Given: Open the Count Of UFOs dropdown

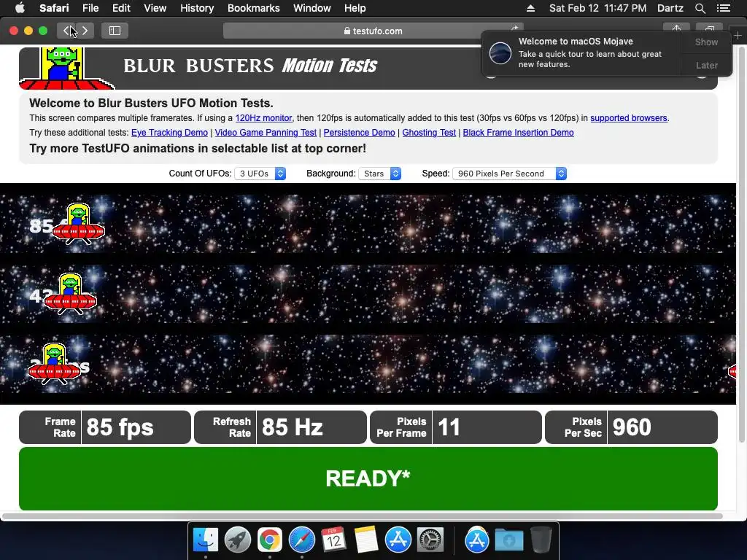Looking at the screenshot, I should coord(260,174).
